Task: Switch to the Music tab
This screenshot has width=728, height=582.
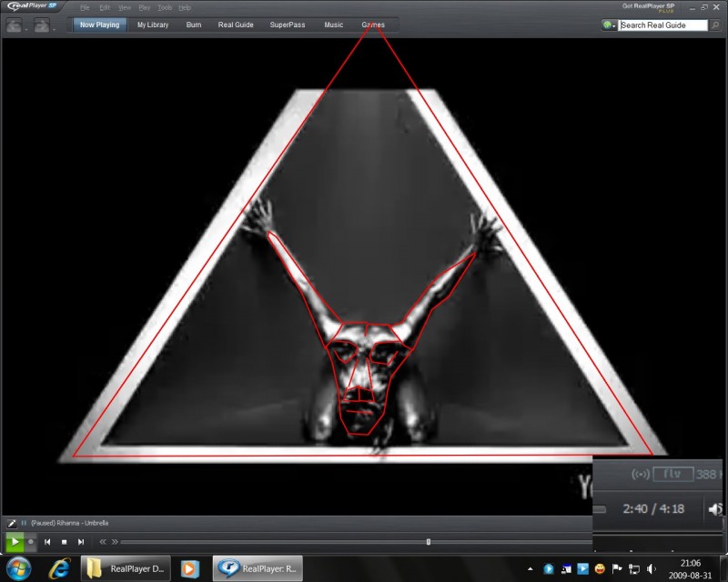Action: [333, 25]
